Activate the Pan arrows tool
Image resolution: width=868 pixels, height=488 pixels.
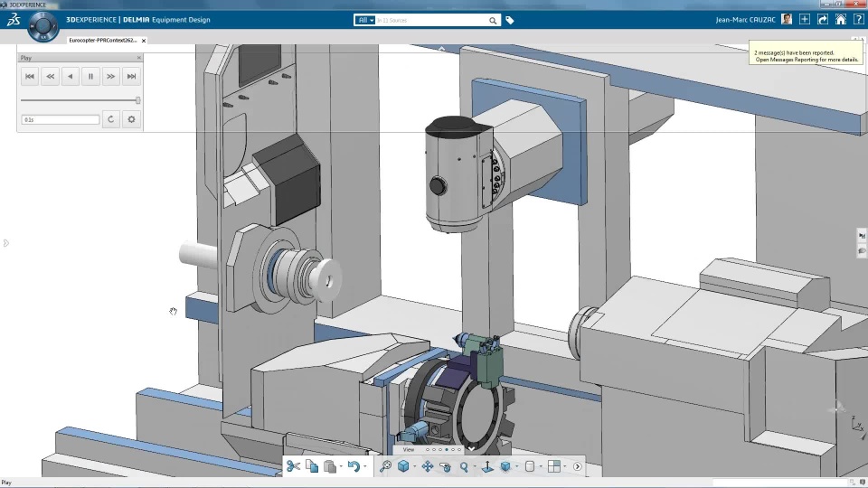(x=428, y=466)
